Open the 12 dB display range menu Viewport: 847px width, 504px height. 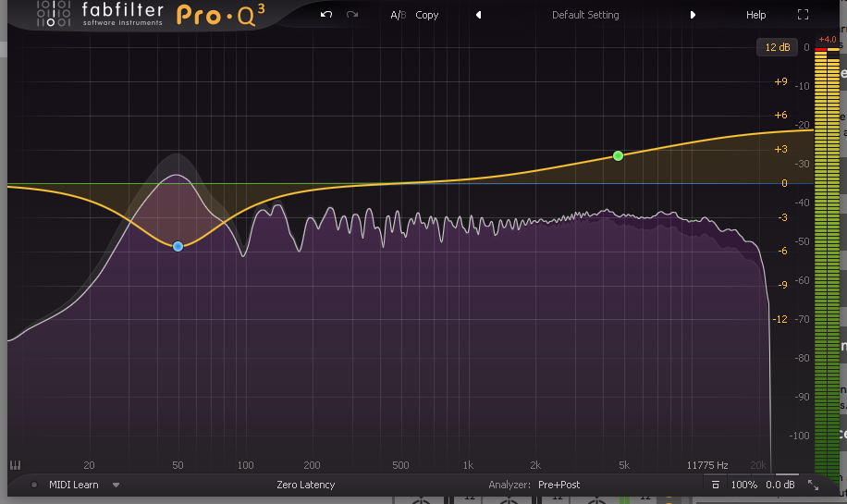coord(778,47)
